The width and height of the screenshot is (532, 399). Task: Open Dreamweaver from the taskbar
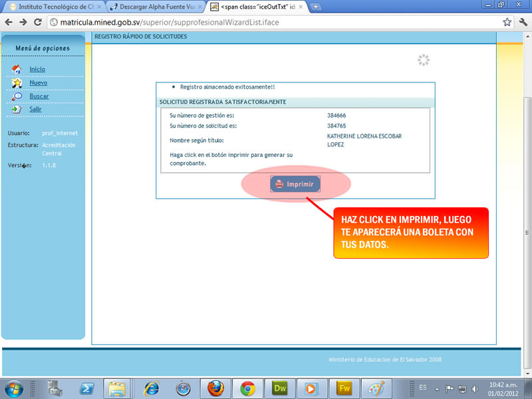(279, 388)
